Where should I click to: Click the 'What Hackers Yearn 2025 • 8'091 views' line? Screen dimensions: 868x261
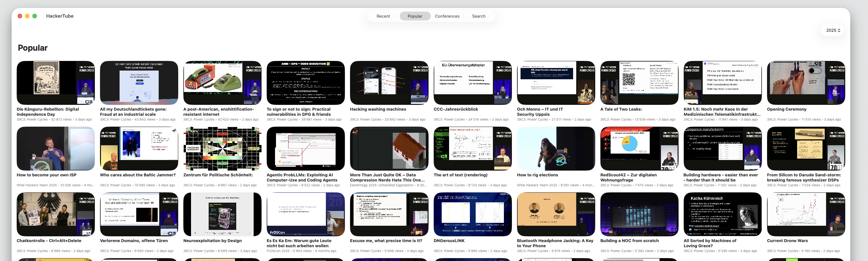click(555, 185)
